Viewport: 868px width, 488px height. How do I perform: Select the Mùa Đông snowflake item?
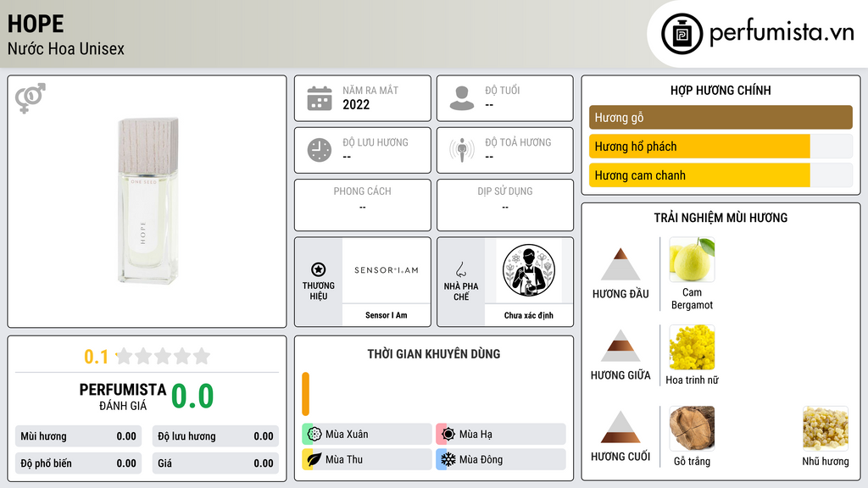[x=501, y=459]
